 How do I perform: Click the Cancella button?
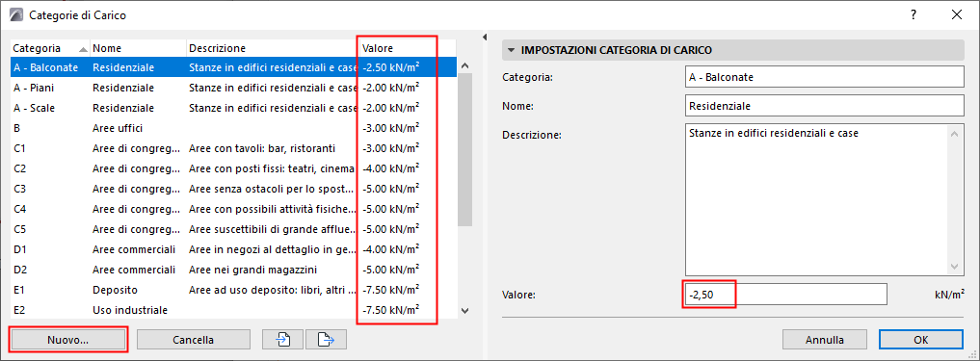tap(194, 340)
